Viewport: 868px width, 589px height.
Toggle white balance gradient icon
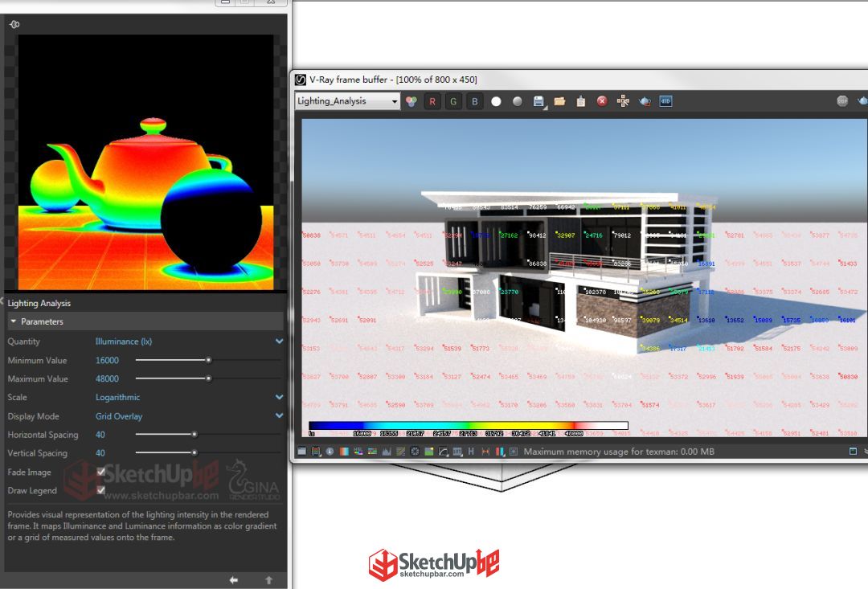(x=344, y=451)
